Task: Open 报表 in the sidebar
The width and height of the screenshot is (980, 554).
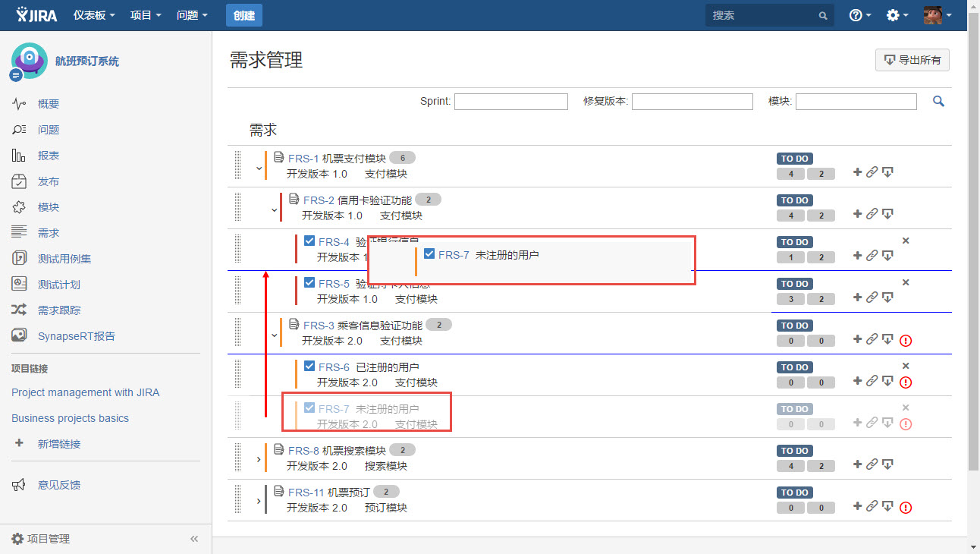Action: click(49, 156)
